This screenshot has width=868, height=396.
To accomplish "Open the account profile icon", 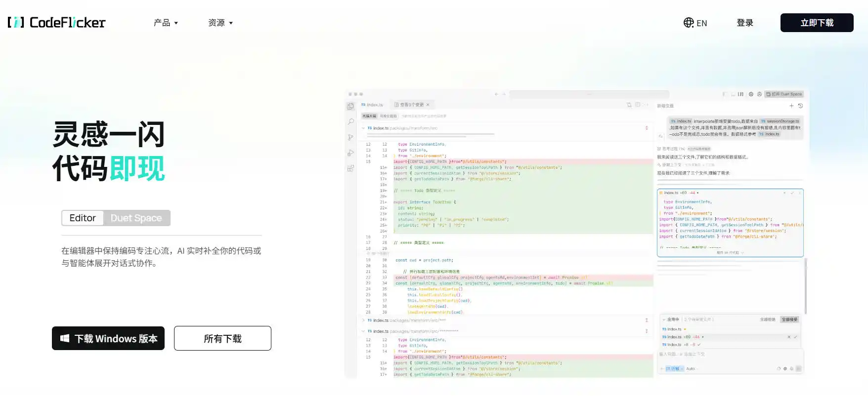I will (x=759, y=94).
